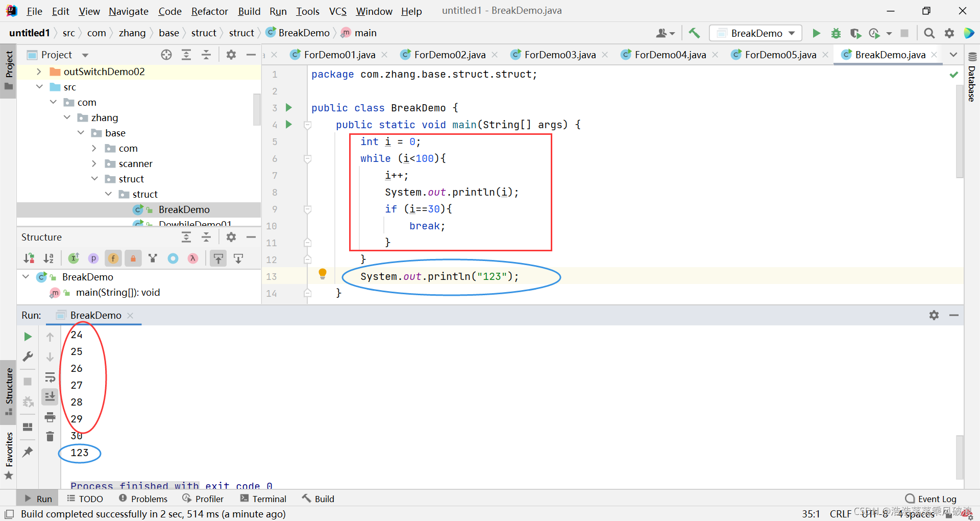Toggle Show Non-Public lock filter
980x521 pixels.
133,258
